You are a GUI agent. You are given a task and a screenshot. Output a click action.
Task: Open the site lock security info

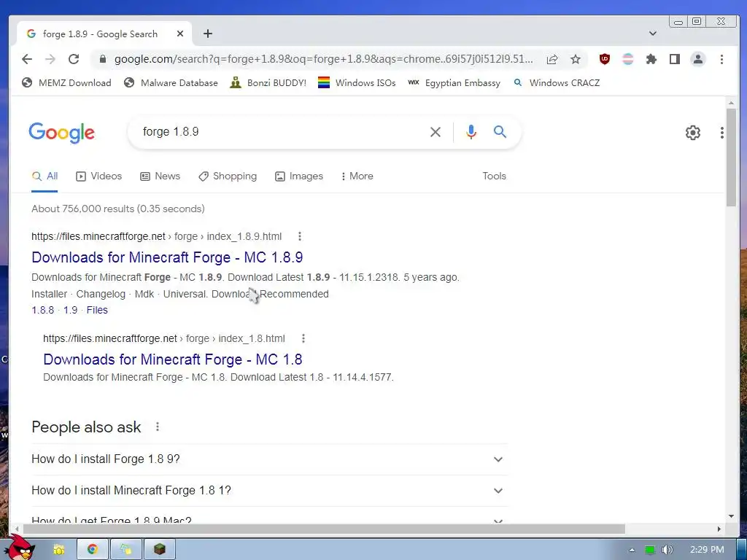102,59
